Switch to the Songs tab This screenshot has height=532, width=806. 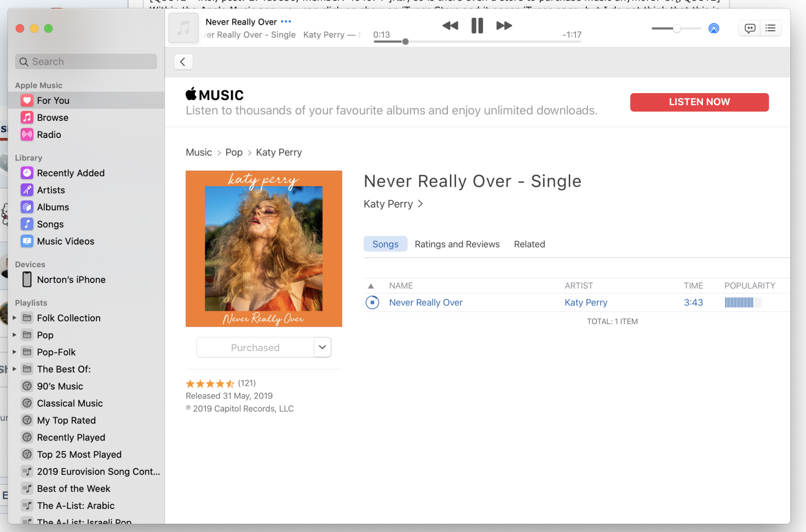pyautogui.click(x=385, y=244)
